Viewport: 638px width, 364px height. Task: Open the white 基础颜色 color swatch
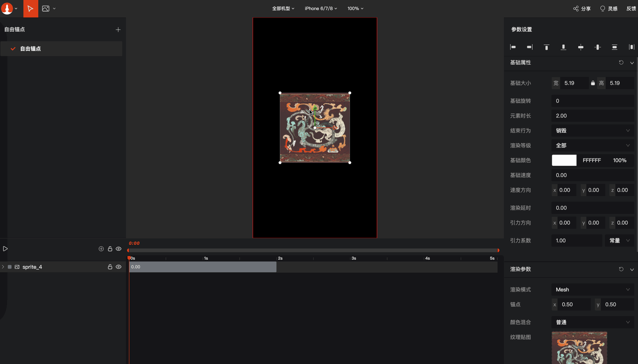564,160
